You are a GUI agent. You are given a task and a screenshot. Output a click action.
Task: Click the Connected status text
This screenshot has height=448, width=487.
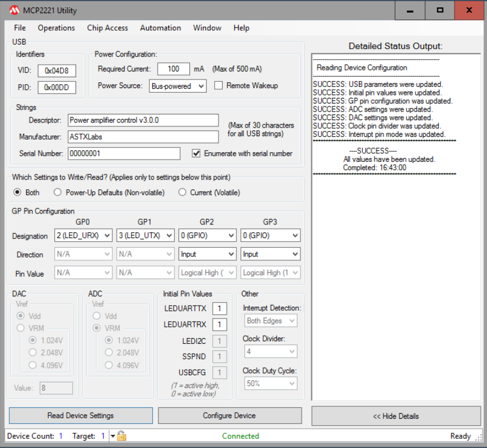pos(240,436)
